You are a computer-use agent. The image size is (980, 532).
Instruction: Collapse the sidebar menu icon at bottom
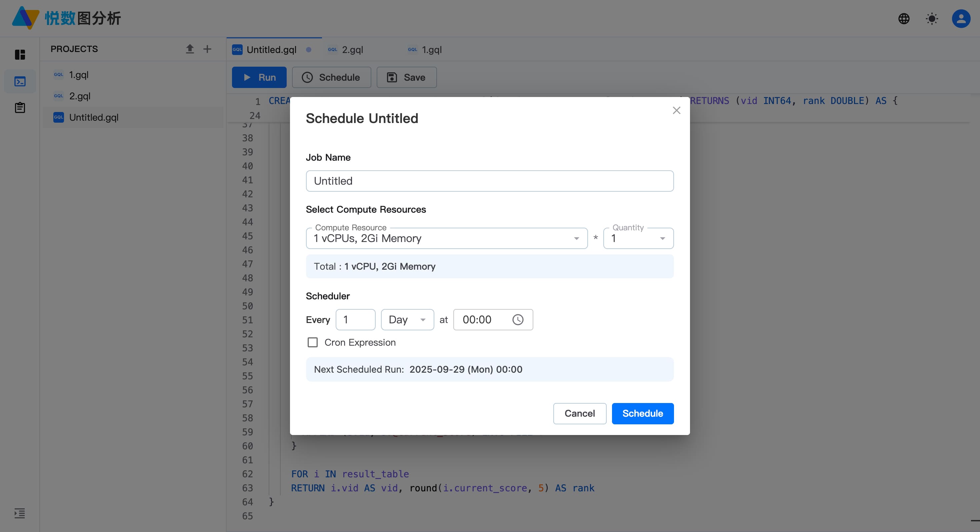(20, 513)
